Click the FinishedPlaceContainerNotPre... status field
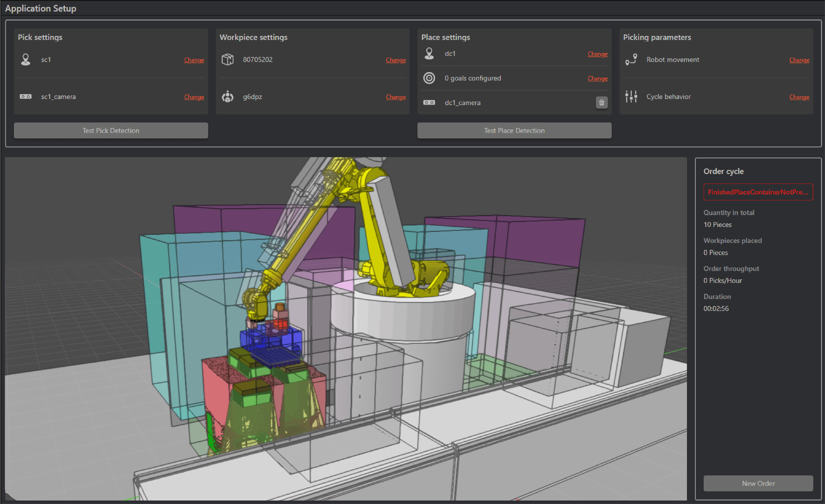Viewport: 825px width, 504px height. pos(758,192)
